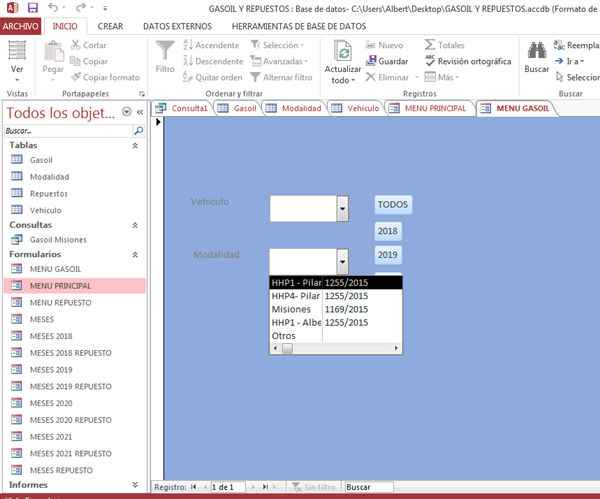Click the Cortar scissors icon

75,45
